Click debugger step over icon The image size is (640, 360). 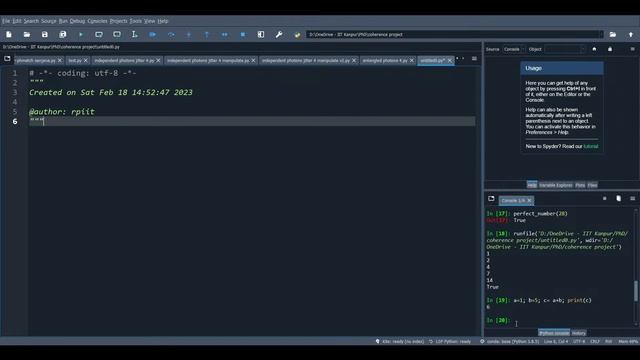coord(171,35)
